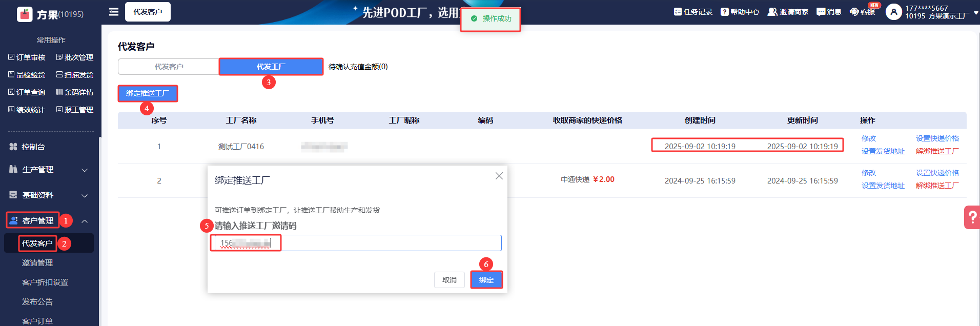The height and width of the screenshot is (326, 980).
Task: Click 绑定 confirm button in dialog
Action: click(486, 280)
